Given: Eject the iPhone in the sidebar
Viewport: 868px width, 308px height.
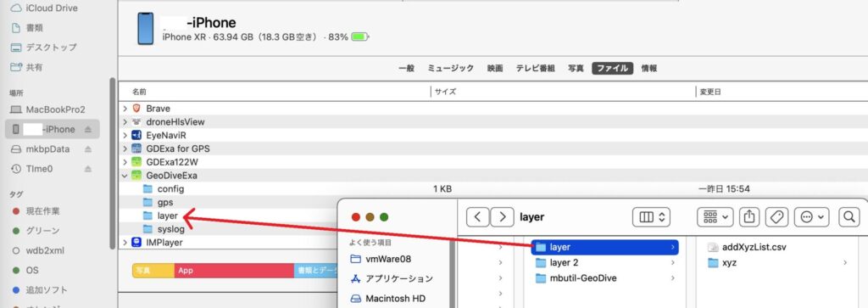Looking at the screenshot, I should (87, 129).
